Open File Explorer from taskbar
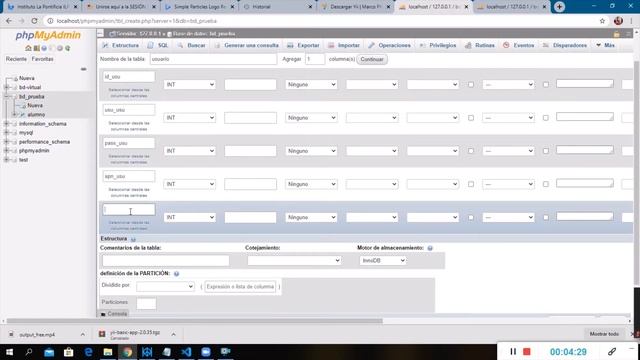This screenshot has width=640, height=360. pyautogui.click(x=108, y=352)
